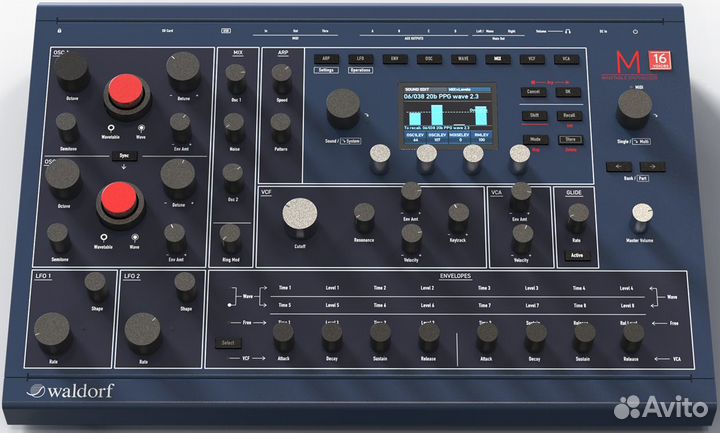Click the OSC 1 Env Amt knob
Screen dimensions: 720x433
click(x=180, y=127)
